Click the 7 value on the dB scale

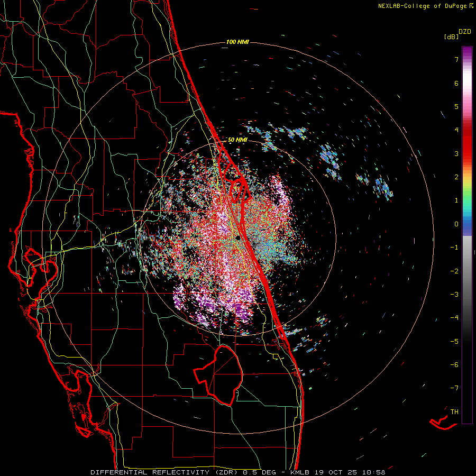click(456, 59)
